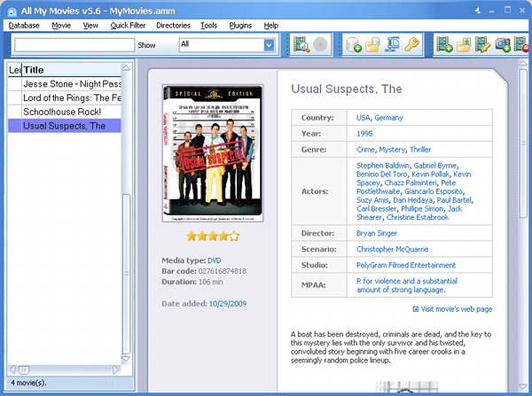Click the Crime genre link

tap(365, 150)
